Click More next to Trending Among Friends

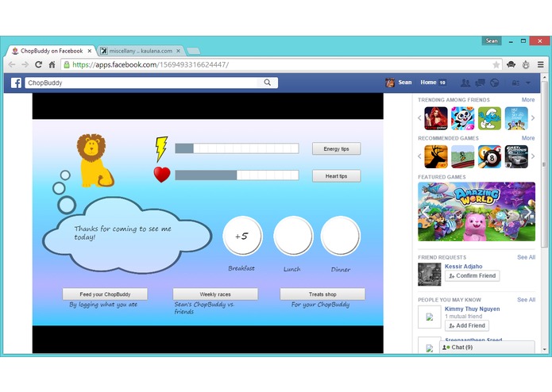point(528,100)
